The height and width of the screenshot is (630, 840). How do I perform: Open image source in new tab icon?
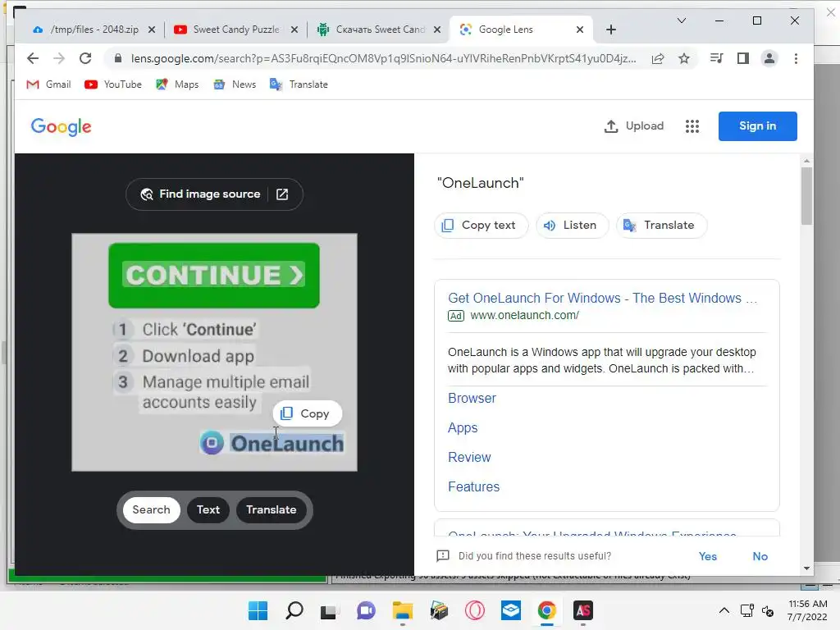coord(282,194)
